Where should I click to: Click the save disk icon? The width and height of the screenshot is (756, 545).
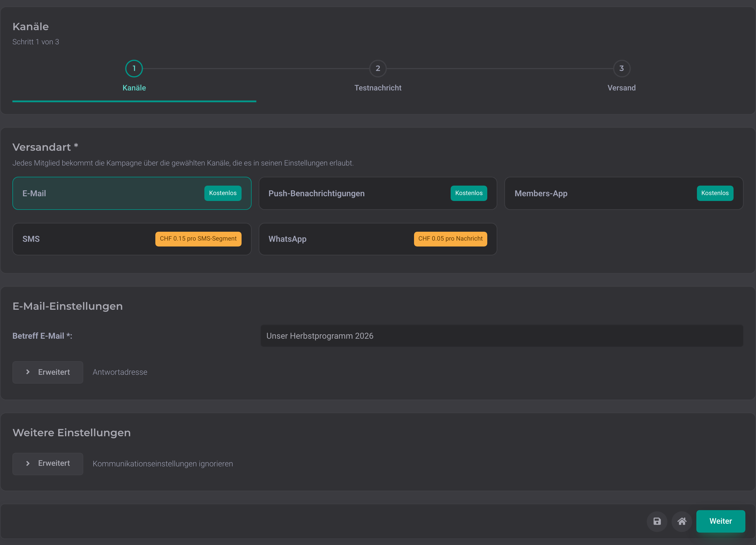(657, 521)
